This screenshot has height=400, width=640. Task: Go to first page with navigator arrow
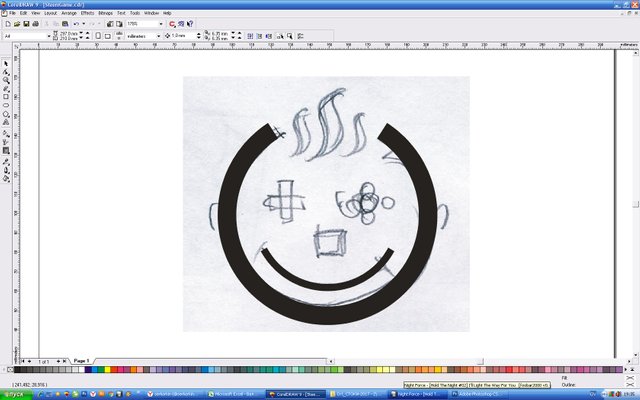point(23,361)
